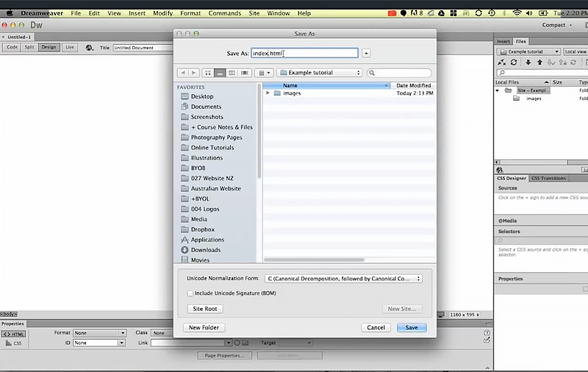The image size is (588, 372).
Task: Open the File menu
Action: click(76, 13)
